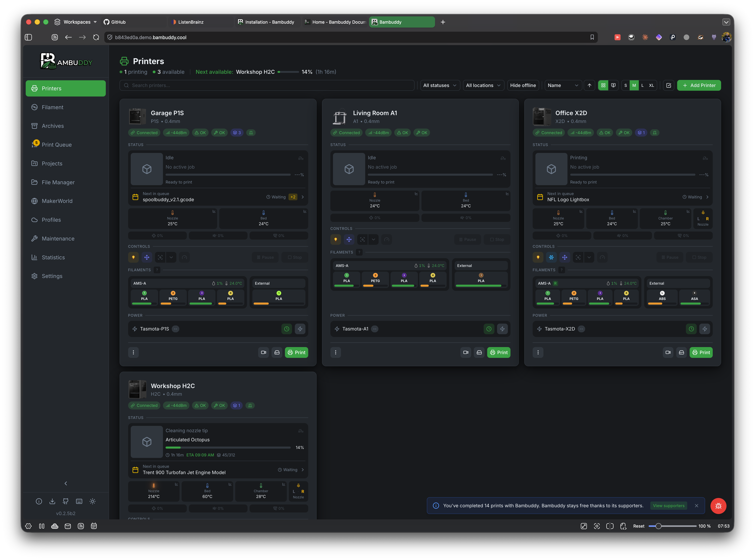
Task: Switch to grid view layout
Action: tap(603, 86)
